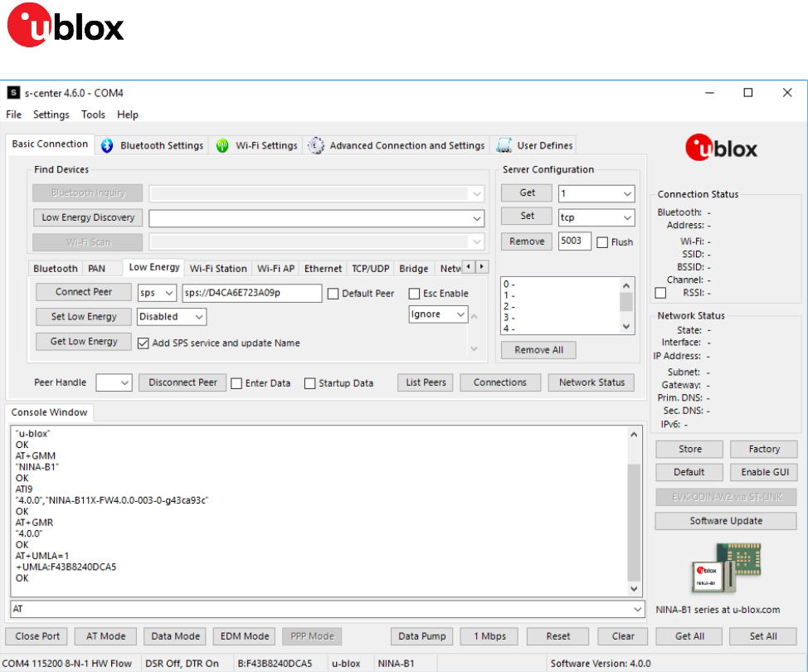This screenshot has height=672, width=808.
Task: Click the Store button
Action: pos(689,450)
